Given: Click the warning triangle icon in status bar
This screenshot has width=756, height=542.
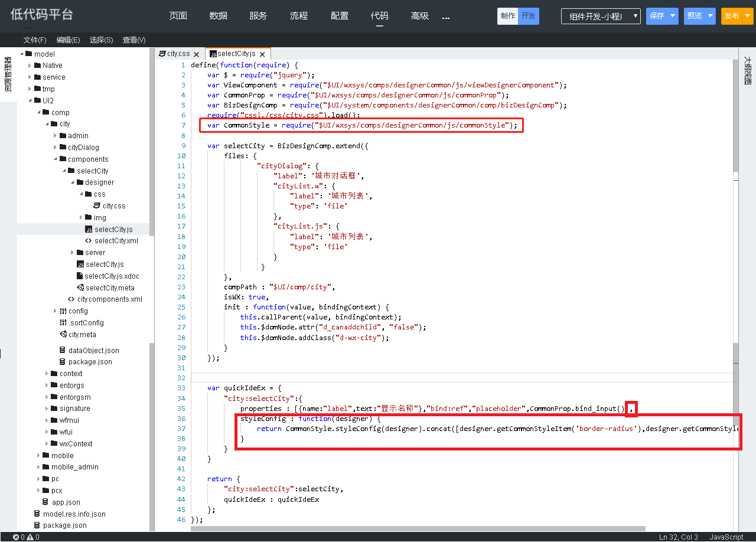Looking at the screenshot, I should coord(30,537).
